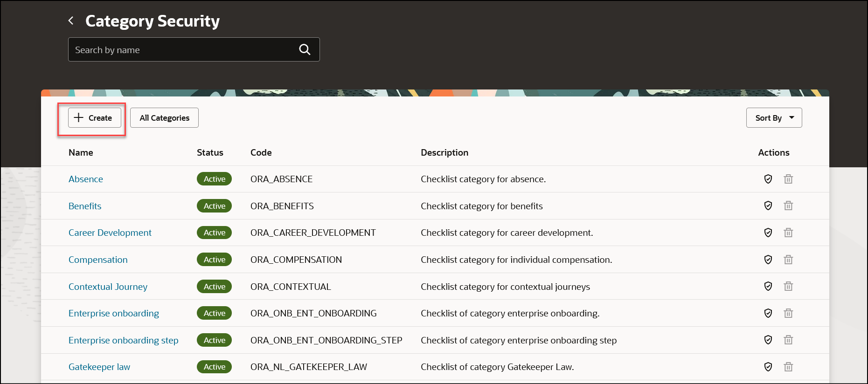Viewport: 868px width, 384px height.
Task: Open security shield for Career Development
Action: 768,233
